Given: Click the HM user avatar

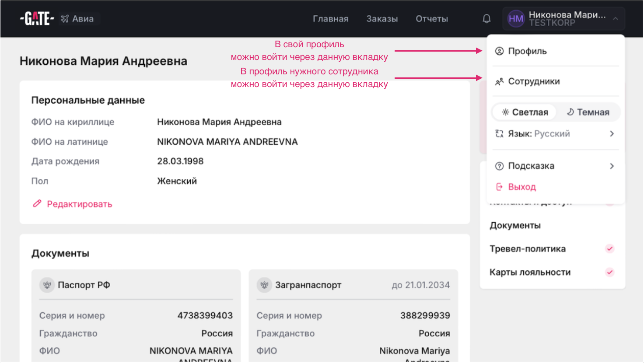Looking at the screenshot, I should point(515,19).
